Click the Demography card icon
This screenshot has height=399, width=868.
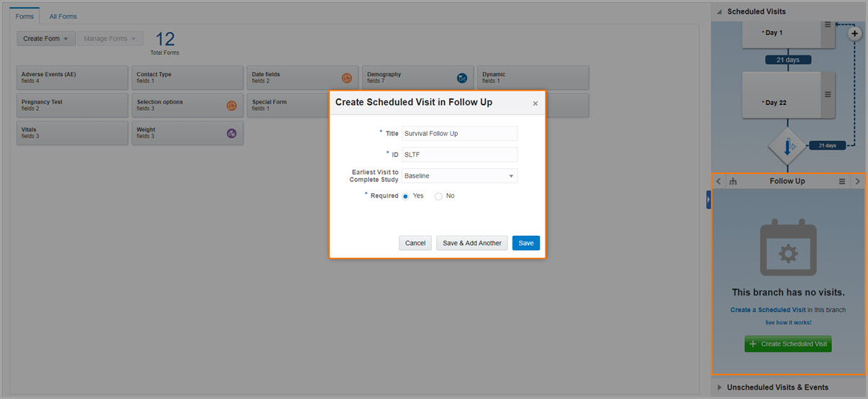pos(462,78)
